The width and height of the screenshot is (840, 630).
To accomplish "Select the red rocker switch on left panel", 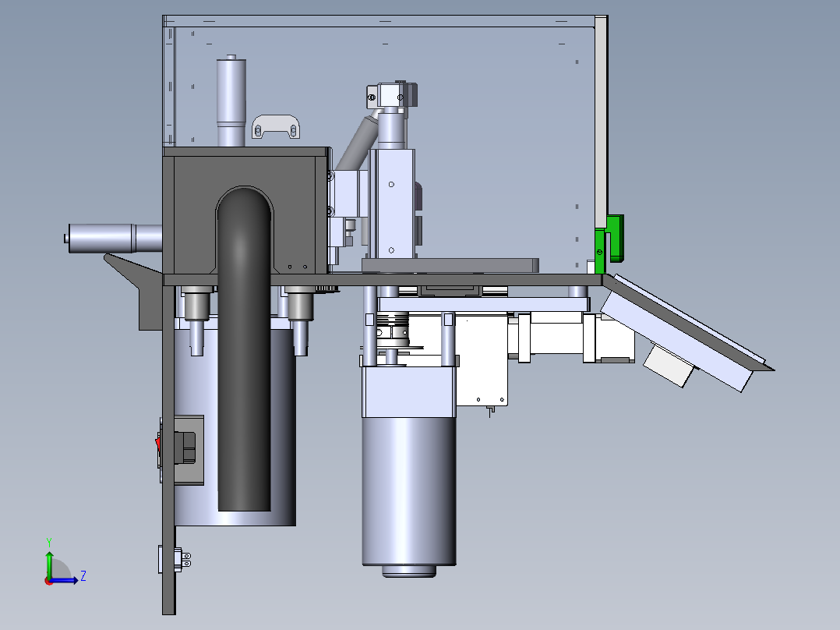I will pos(158,443).
